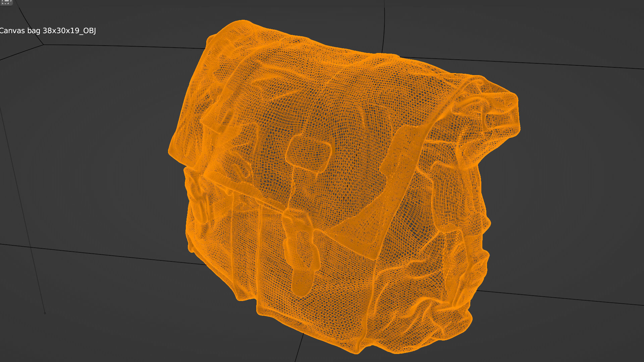Click the grid line intersection near top-left

tap(43, 45)
